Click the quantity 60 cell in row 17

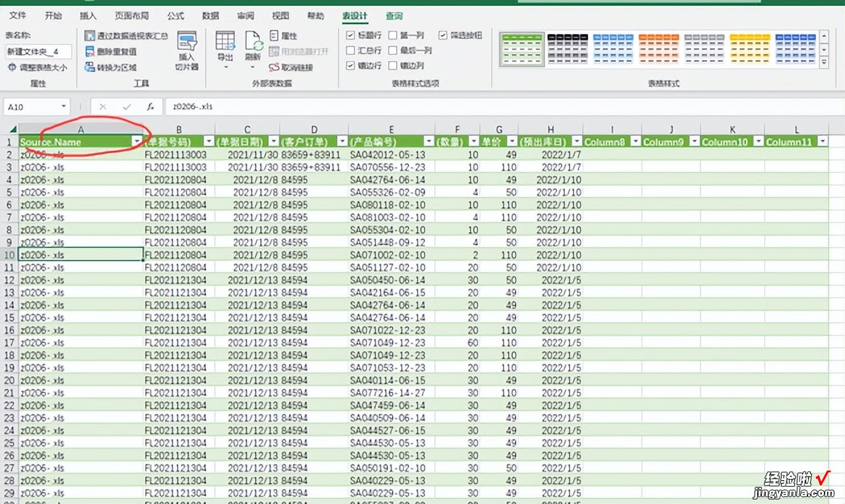point(457,342)
